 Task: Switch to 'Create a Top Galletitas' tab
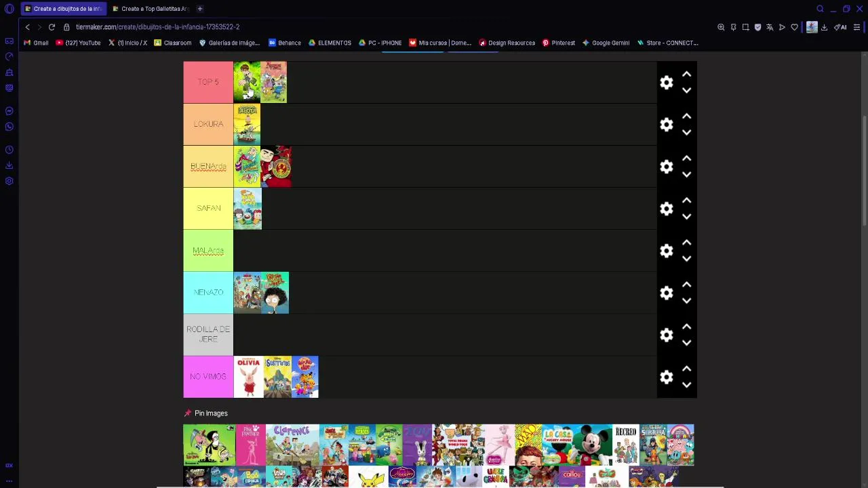coord(151,9)
